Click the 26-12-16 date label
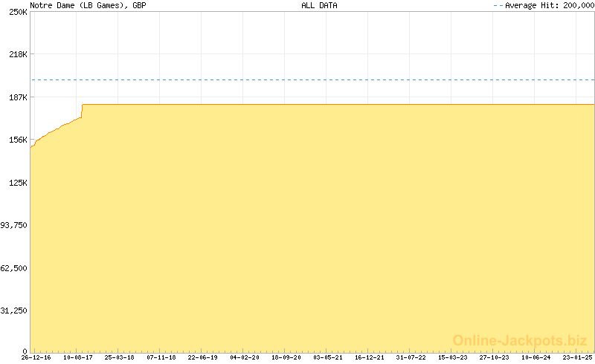 pos(36,357)
